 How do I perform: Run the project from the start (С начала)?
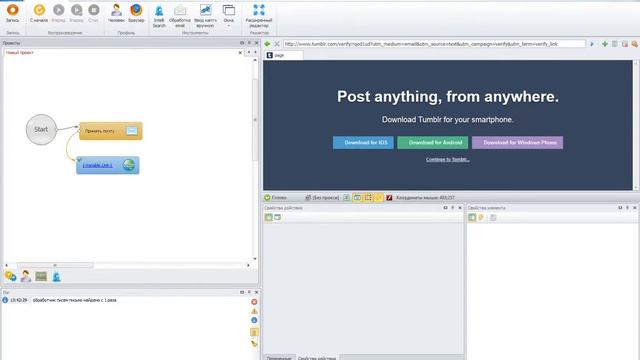[x=39, y=13]
